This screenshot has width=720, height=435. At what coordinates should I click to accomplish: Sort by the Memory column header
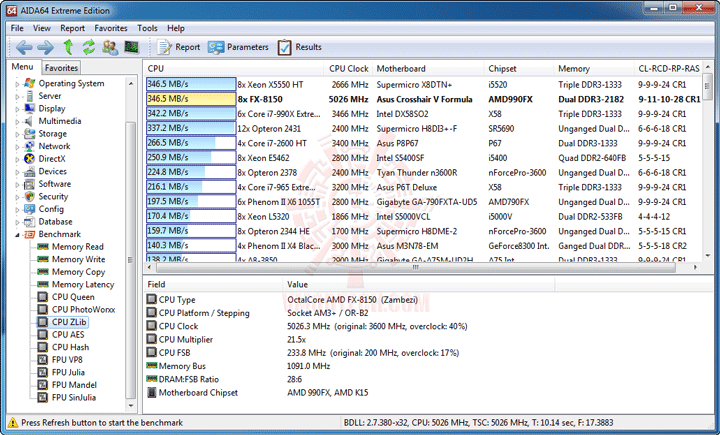click(594, 68)
